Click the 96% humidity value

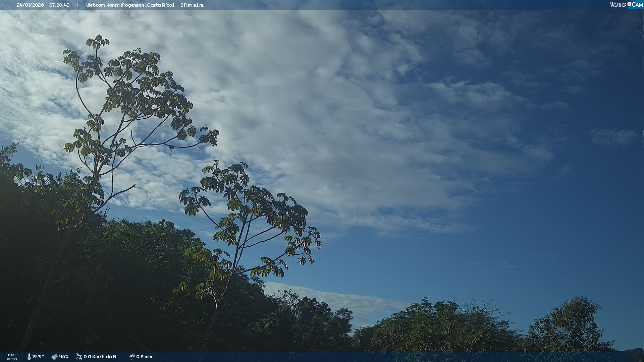click(64, 357)
